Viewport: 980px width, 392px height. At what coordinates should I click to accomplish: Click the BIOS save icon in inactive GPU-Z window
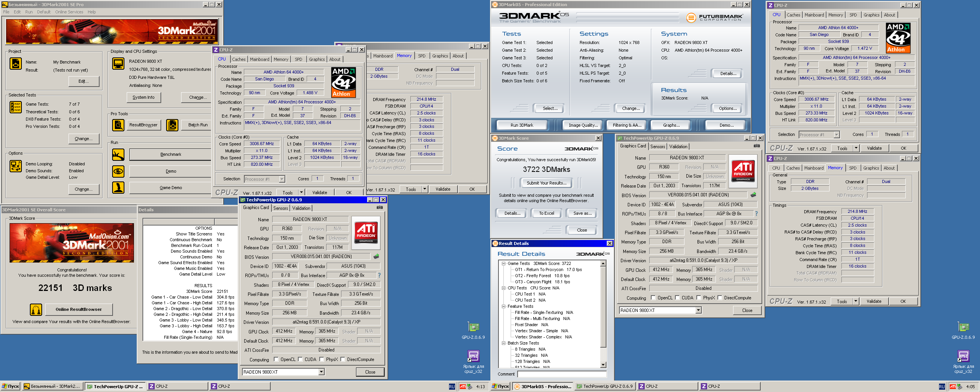[x=753, y=195]
